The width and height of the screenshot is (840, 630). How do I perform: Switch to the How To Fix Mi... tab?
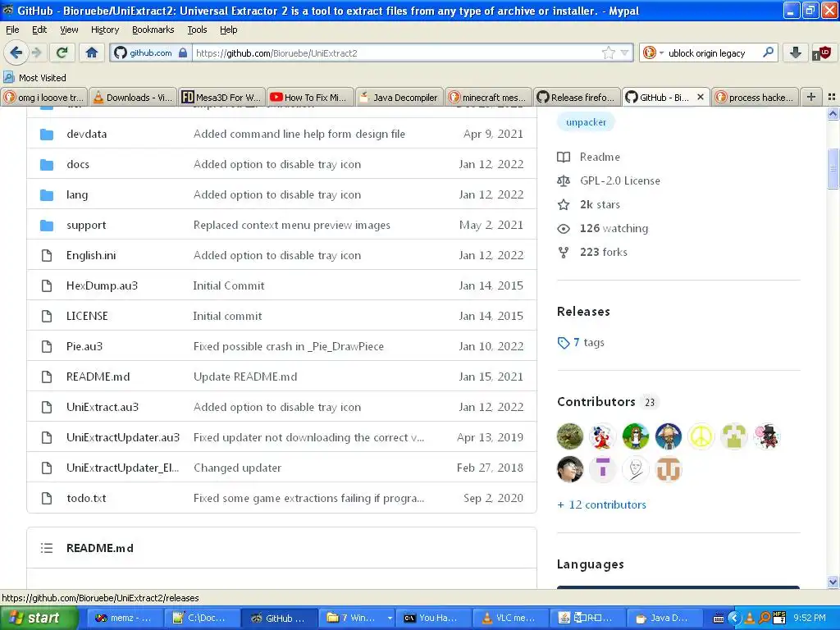point(310,97)
